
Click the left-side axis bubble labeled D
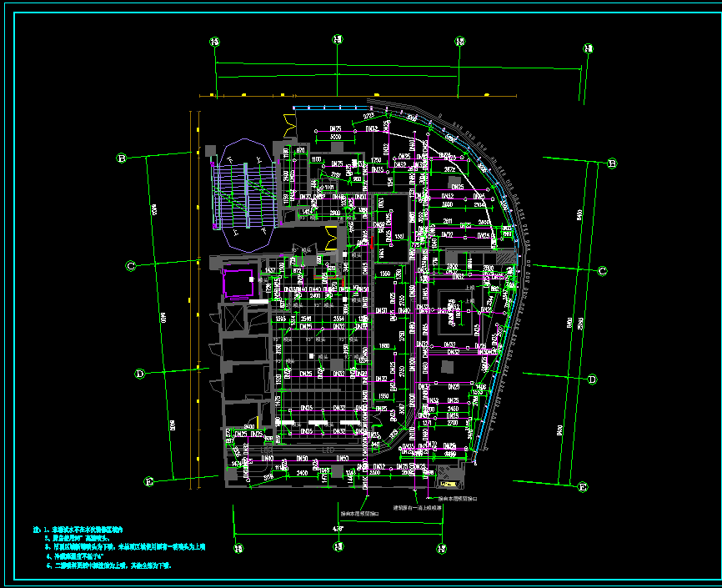tap(140, 374)
